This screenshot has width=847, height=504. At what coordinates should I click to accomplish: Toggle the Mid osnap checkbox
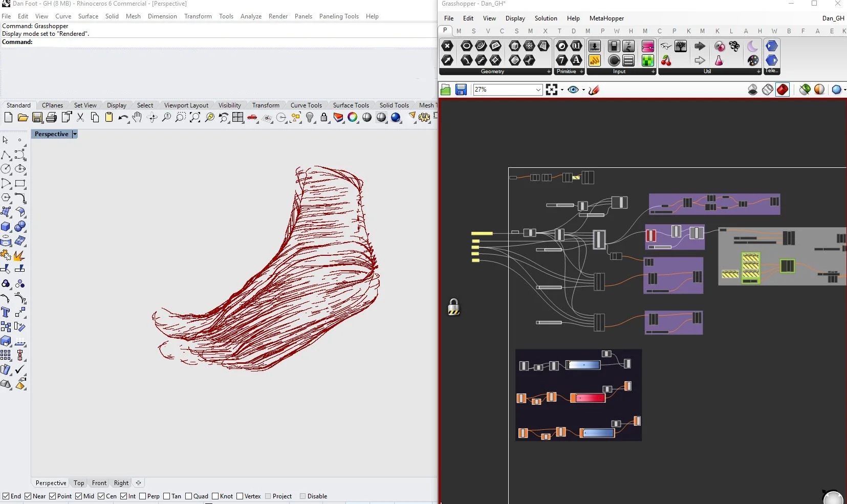79,496
